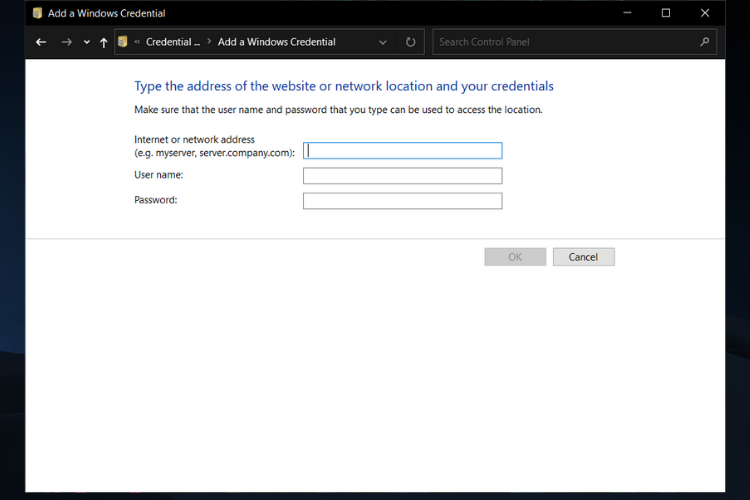Click the title bar window icon
750x500 pixels.
[x=37, y=13]
